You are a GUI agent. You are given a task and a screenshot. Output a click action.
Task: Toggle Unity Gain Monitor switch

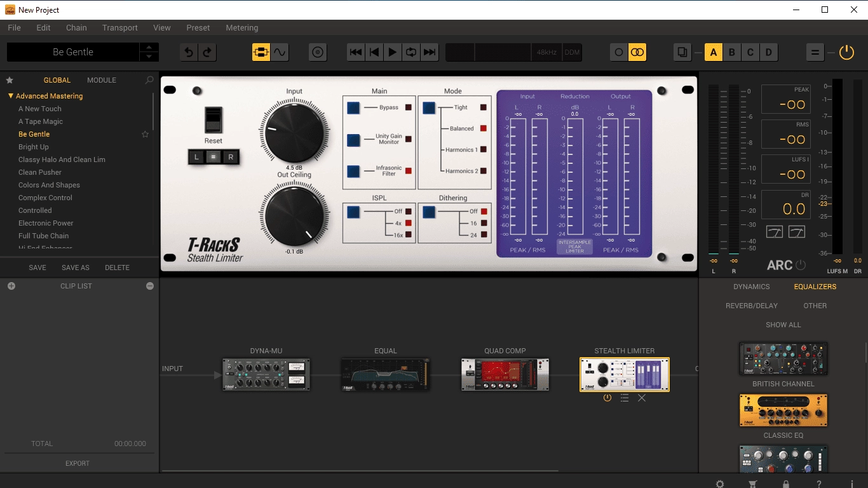point(353,139)
